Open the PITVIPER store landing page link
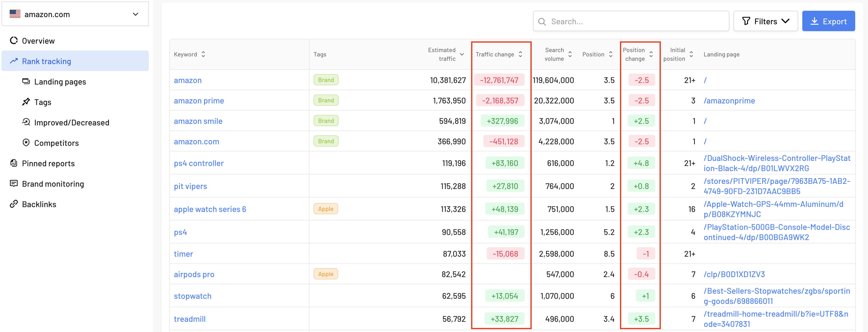This screenshot has height=332, width=868. [777, 186]
